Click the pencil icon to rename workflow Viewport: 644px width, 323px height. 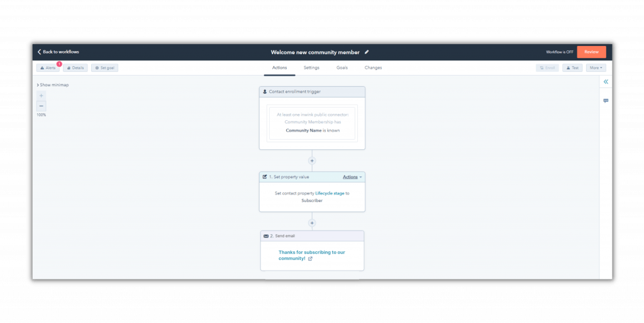(367, 52)
